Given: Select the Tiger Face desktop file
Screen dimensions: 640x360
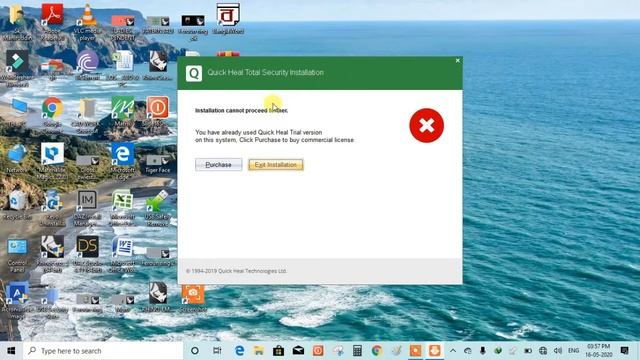Looking at the screenshot, I should click(x=158, y=163).
